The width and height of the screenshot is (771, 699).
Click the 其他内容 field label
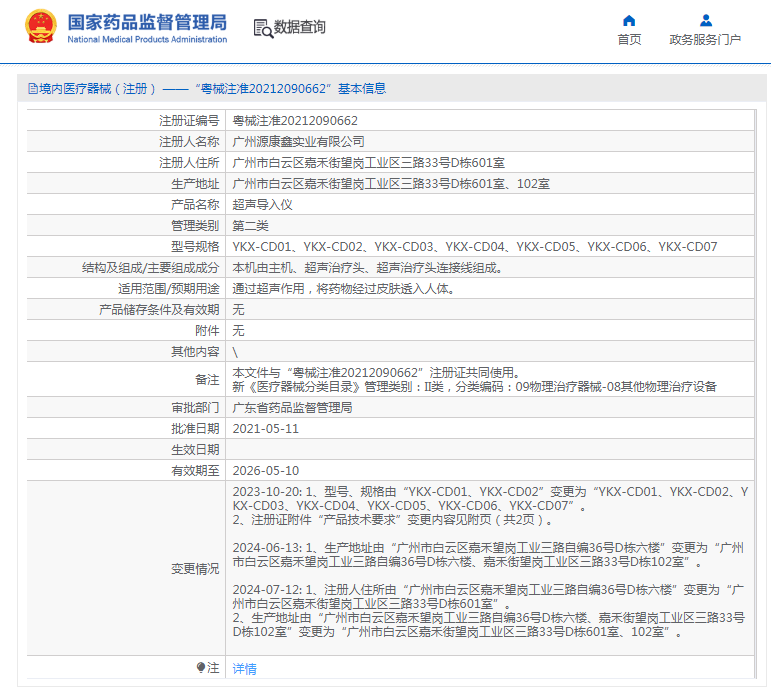195,351
